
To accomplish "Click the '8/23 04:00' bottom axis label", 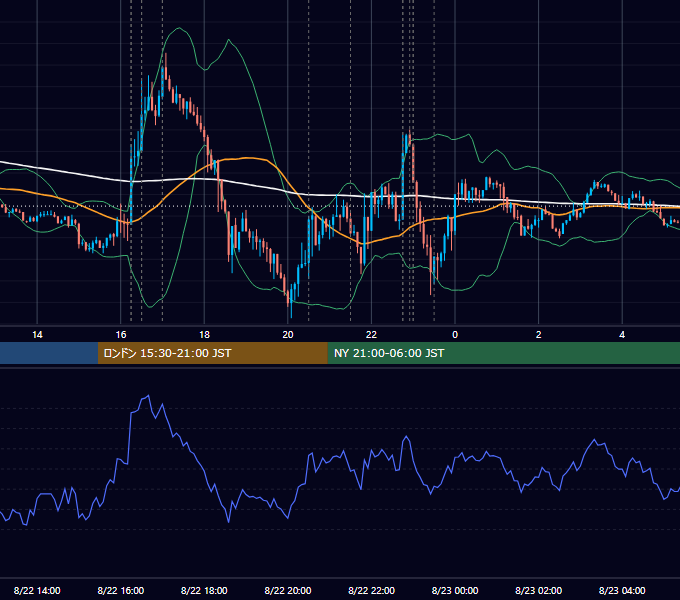I will (622, 590).
